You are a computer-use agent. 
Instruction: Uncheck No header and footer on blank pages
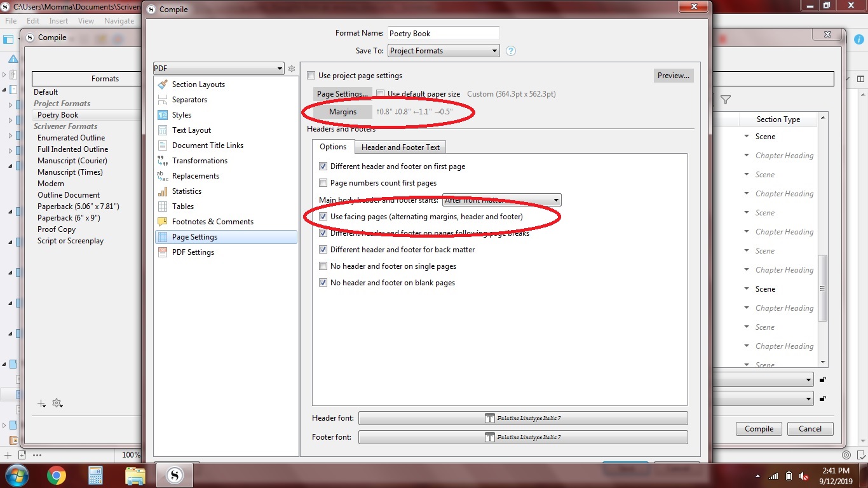pos(323,283)
